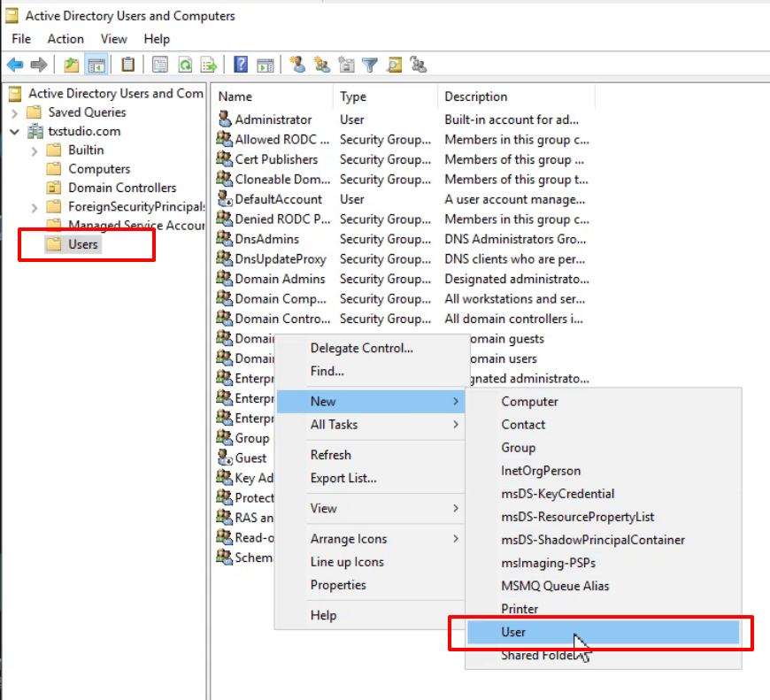Click the txstudio.com domain icon

click(35, 131)
